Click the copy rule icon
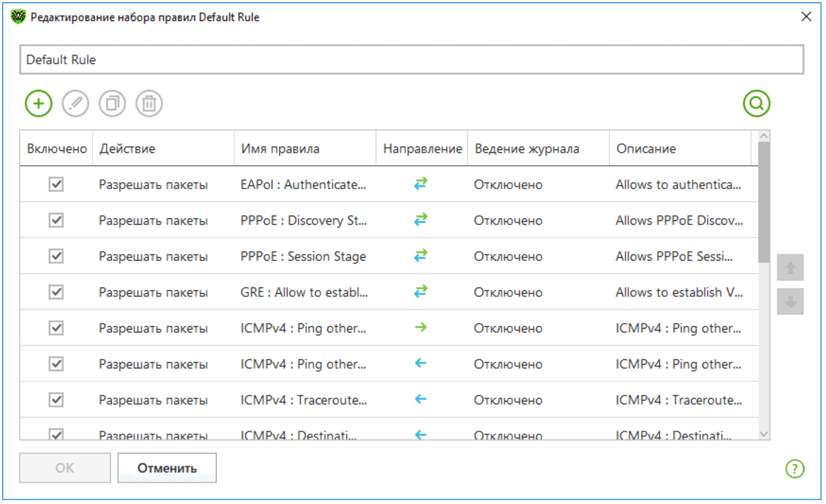The height and width of the screenshot is (504, 826). click(x=112, y=103)
